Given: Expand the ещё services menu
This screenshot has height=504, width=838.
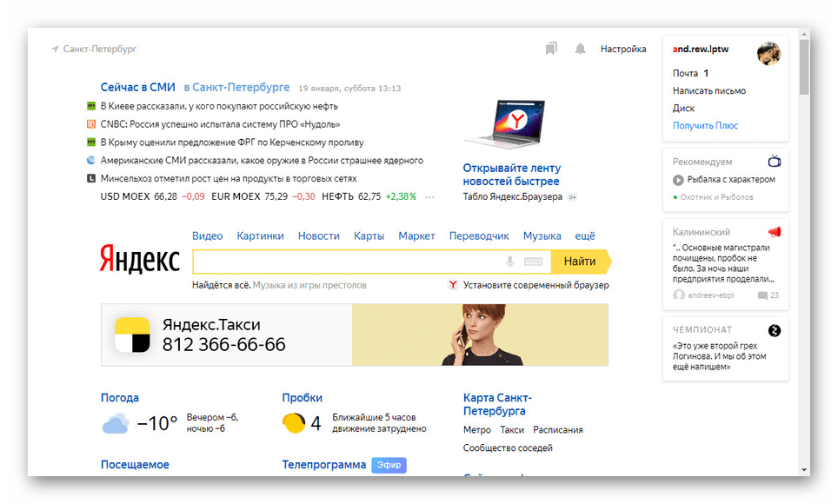Looking at the screenshot, I should pyautogui.click(x=585, y=235).
